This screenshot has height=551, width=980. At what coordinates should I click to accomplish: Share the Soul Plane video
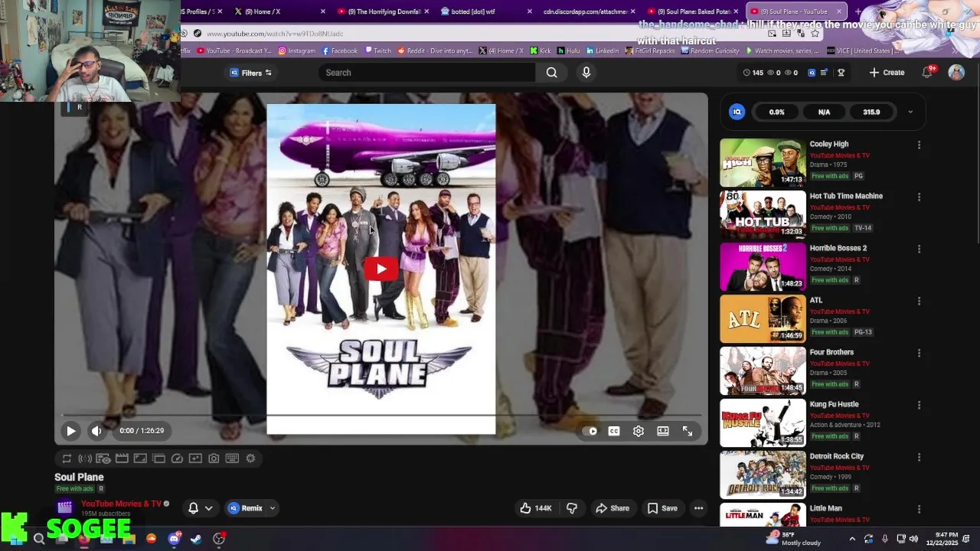pyautogui.click(x=612, y=508)
